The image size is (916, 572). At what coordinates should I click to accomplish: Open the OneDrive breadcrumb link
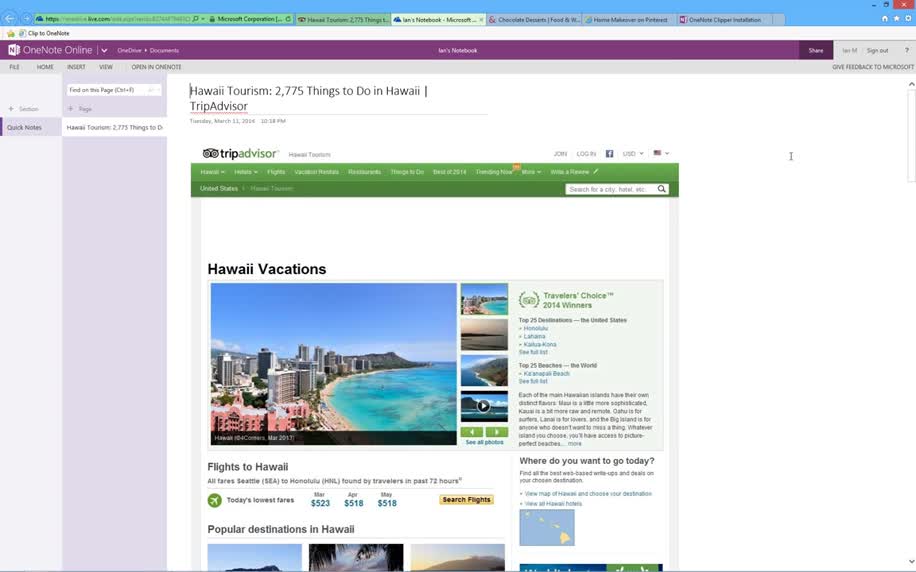(129, 51)
